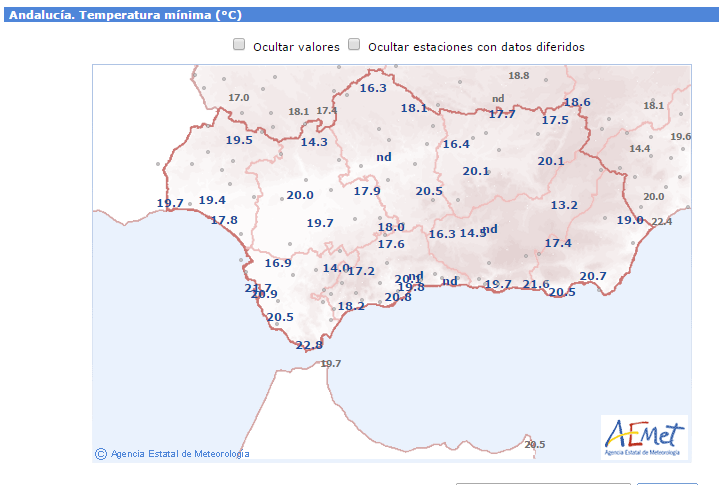Select the 16.9 temperature station
The height and width of the screenshot is (485, 719).
278,263
